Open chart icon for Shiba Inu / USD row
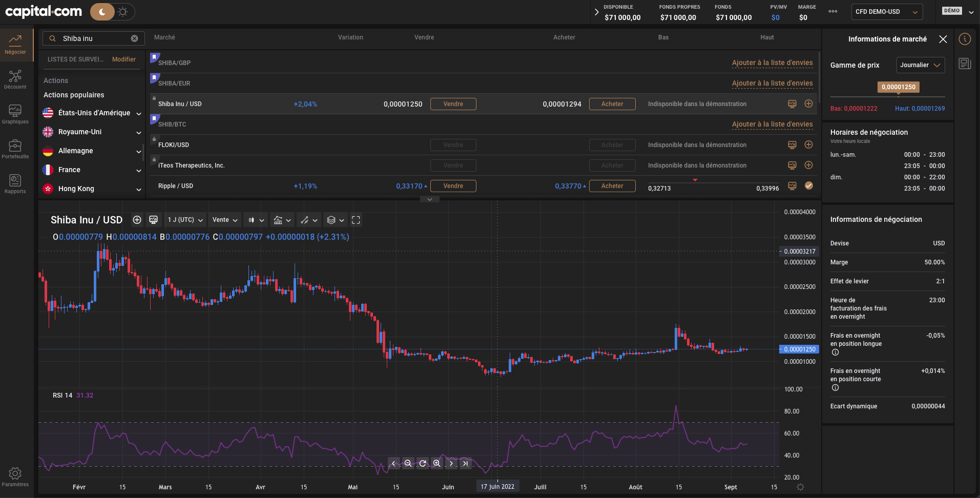 pyautogui.click(x=792, y=104)
